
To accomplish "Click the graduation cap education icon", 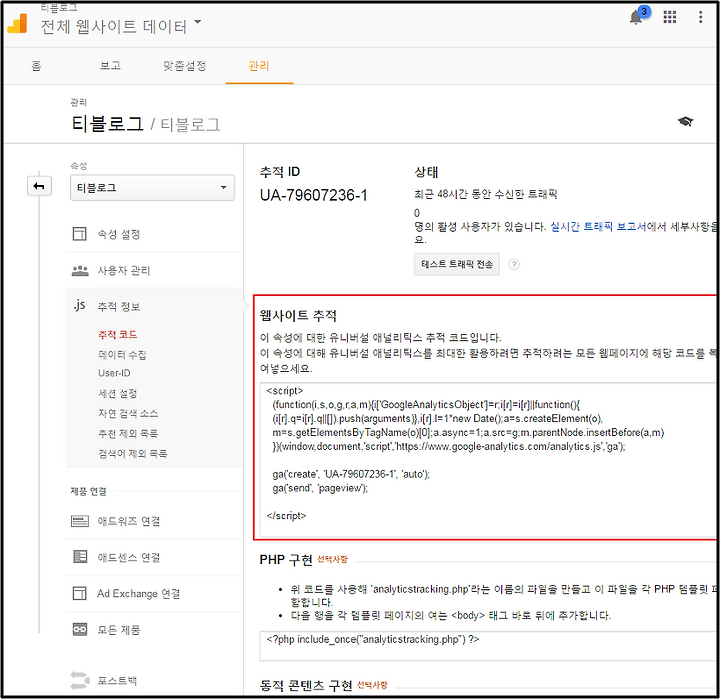I will (x=685, y=122).
